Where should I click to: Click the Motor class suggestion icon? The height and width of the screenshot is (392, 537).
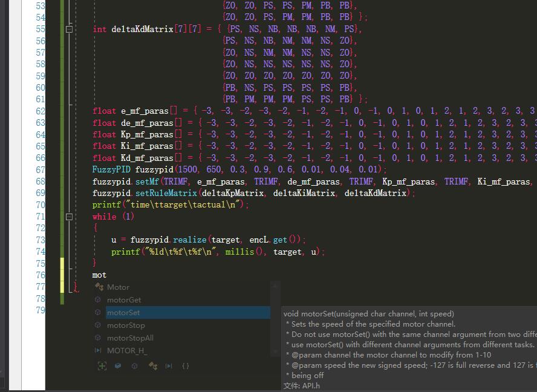tap(99, 287)
